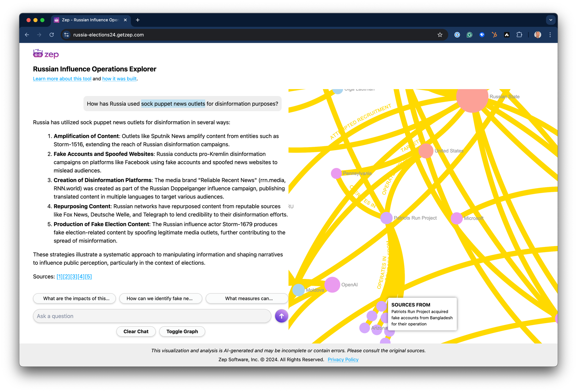
Task: Click the Grammarly extension icon
Action: pyautogui.click(x=469, y=35)
